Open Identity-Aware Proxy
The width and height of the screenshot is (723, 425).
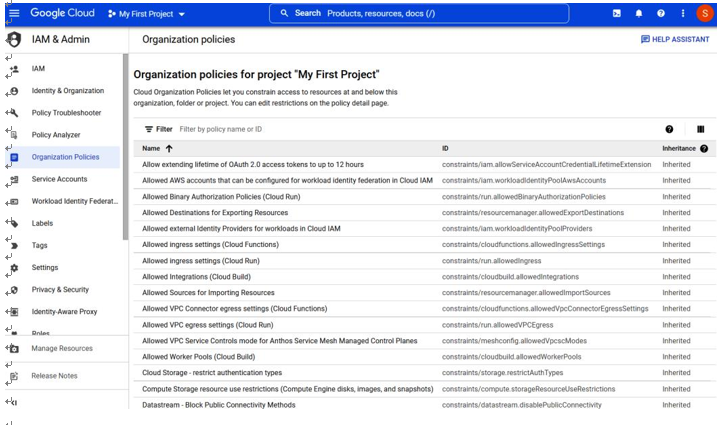click(x=64, y=312)
